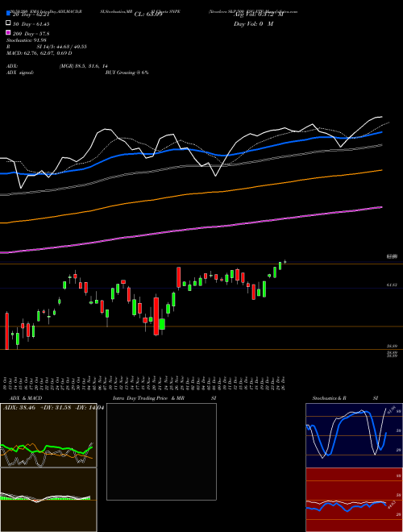Select the '50 Day - 61.45' legend text
The width and height of the screenshot is (403, 532).
click(x=31, y=24)
